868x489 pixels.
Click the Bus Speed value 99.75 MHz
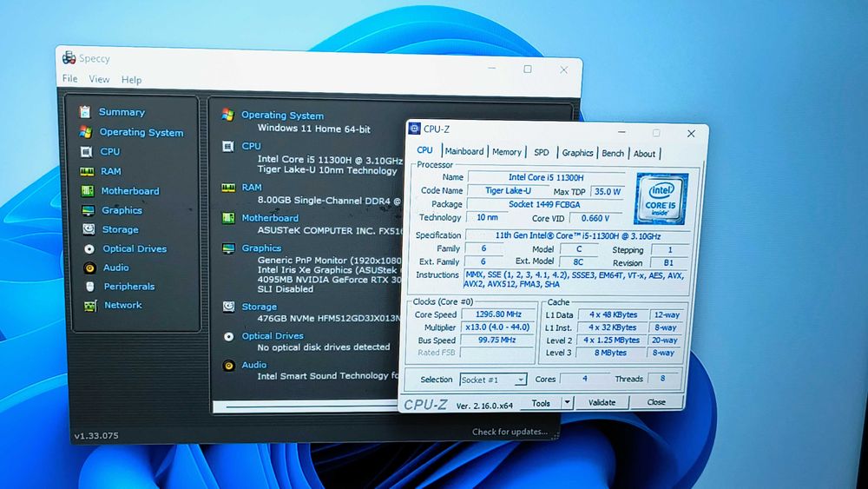[496, 340]
